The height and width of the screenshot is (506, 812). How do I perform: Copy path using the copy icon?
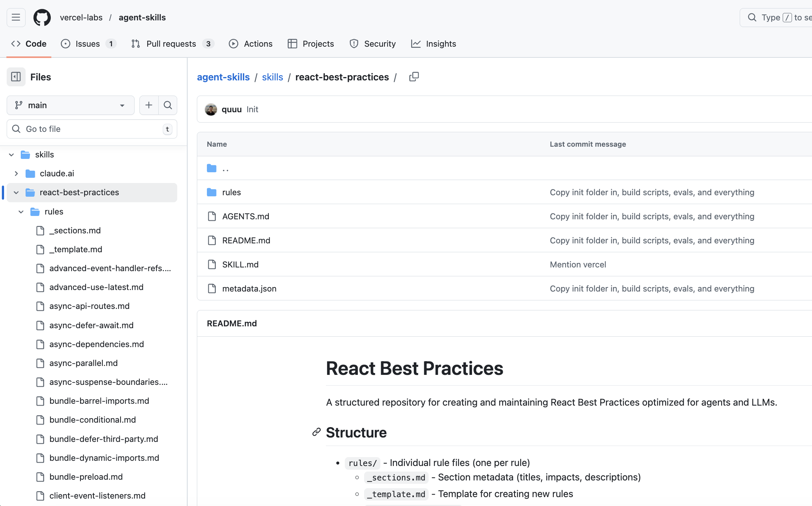click(414, 77)
